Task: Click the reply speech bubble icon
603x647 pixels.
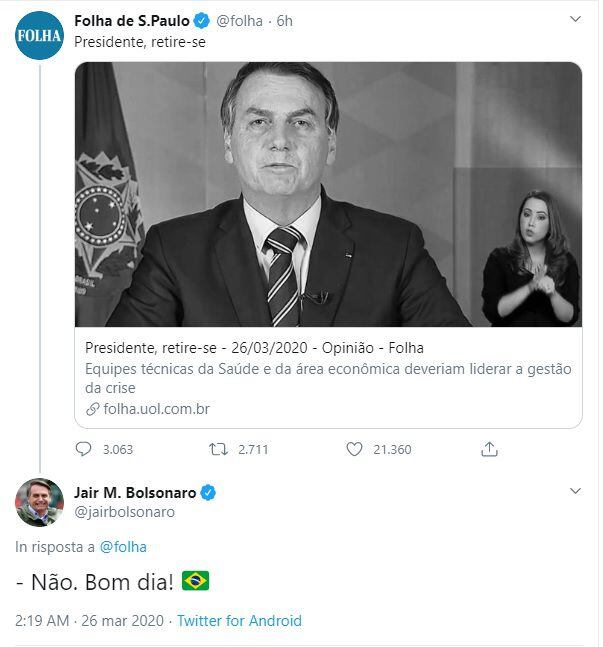Action: (84, 449)
